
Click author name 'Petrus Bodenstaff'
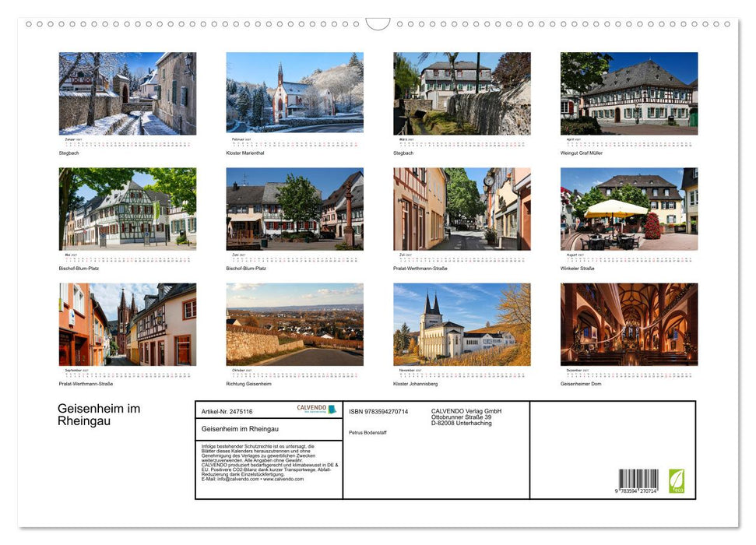coord(367,433)
